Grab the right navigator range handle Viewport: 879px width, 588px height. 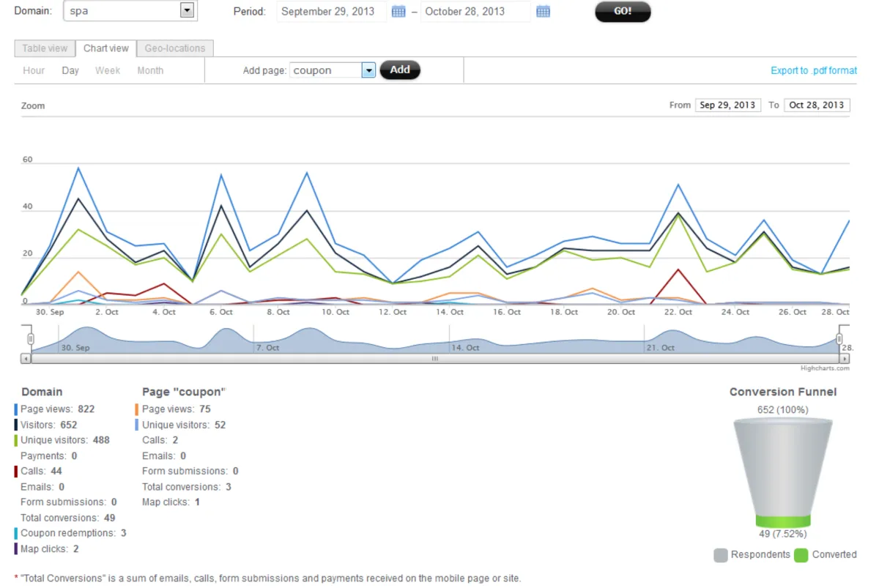point(839,339)
